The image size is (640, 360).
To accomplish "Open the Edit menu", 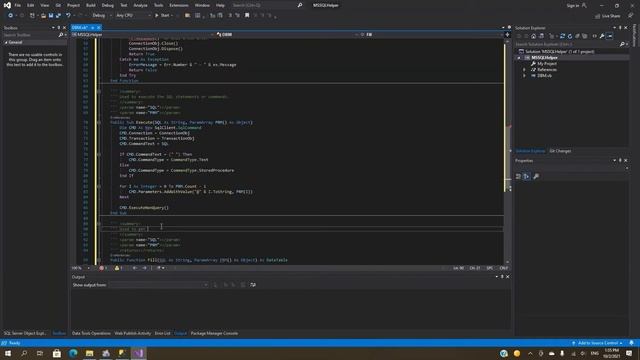I will (x=31, y=5).
